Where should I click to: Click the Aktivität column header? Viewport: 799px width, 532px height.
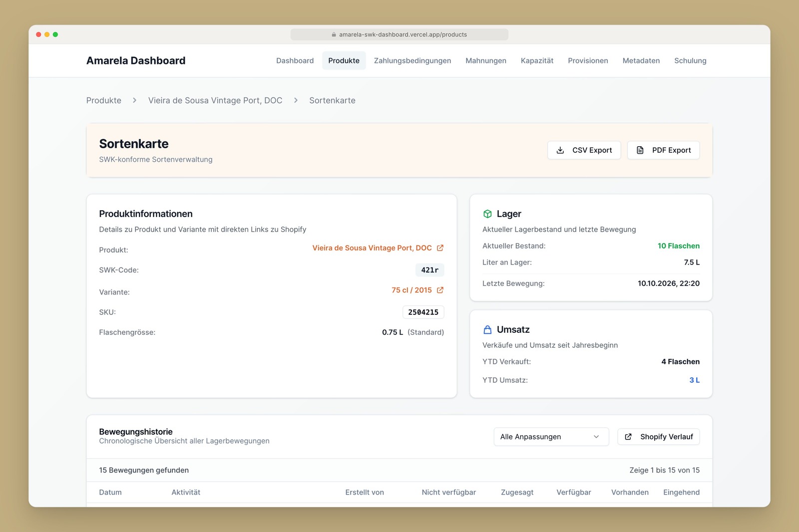[186, 493]
